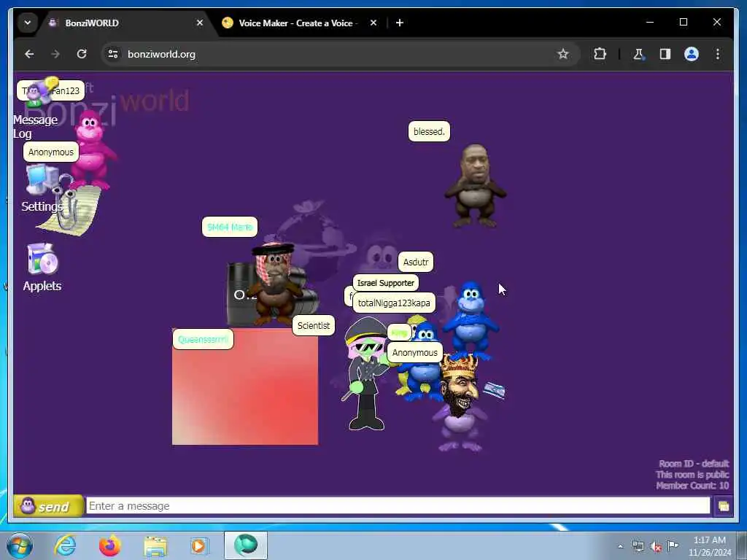The width and height of the screenshot is (747, 560).
Task: Focus the Enter a message field
Action: pos(398,506)
